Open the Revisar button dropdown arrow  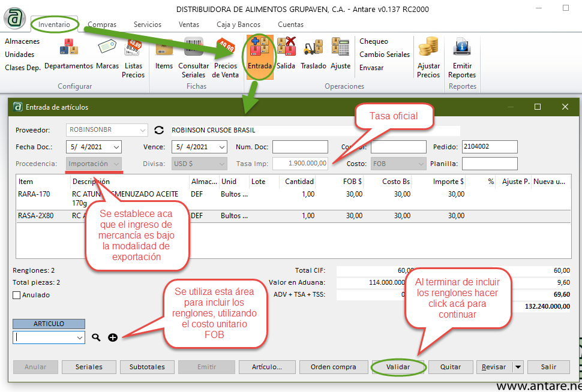pos(517,367)
